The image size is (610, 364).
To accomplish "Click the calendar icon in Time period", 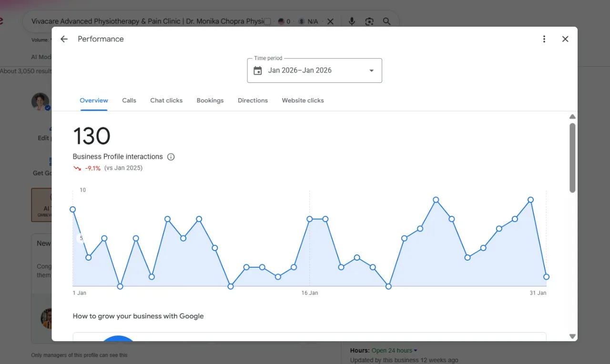I will coord(258,71).
